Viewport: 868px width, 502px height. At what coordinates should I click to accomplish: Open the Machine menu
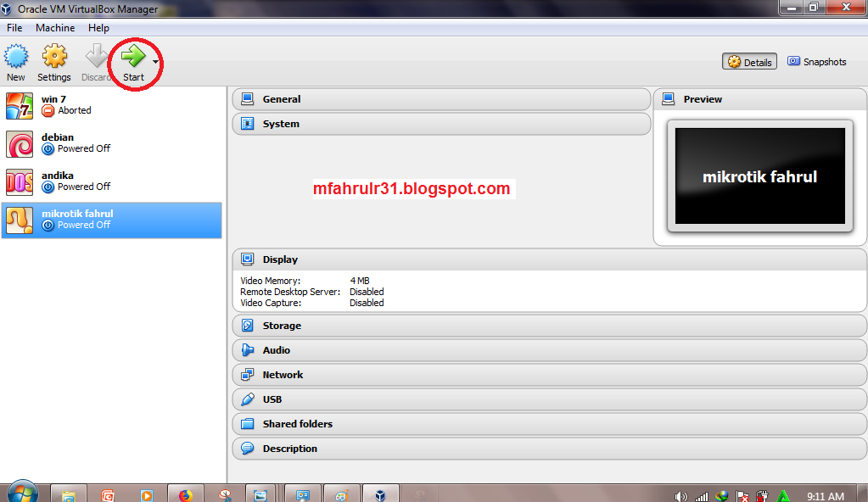tap(55, 28)
